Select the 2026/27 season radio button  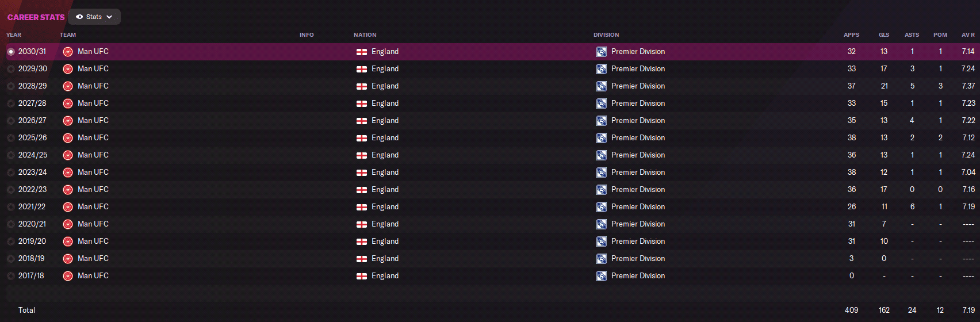[10, 121]
